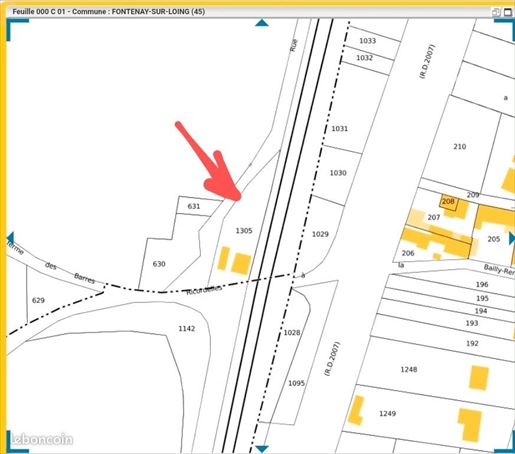The width and height of the screenshot is (515, 454).
Task: Select parcel 631 near the red arrow
Action: tap(194, 206)
